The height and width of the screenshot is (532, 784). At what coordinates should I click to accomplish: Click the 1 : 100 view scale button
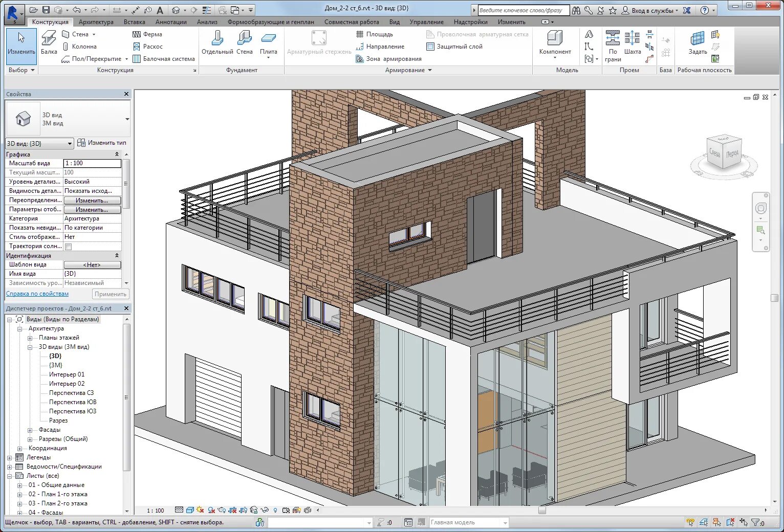click(156, 511)
